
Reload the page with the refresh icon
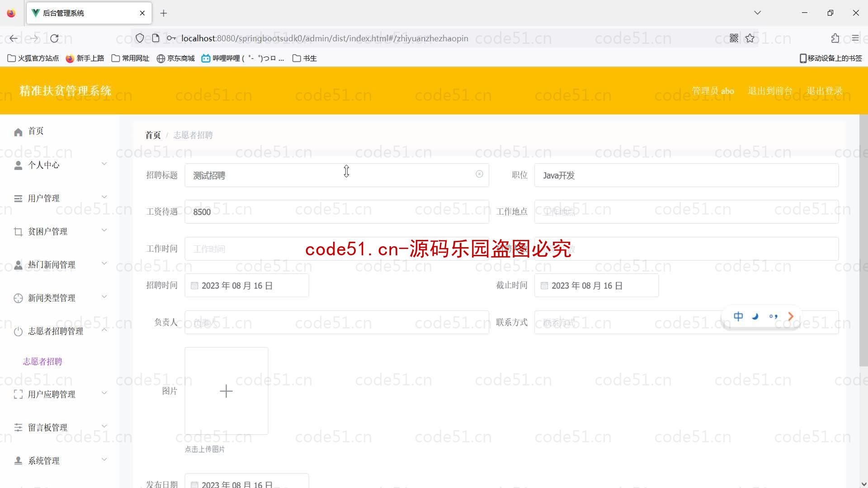point(54,38)
